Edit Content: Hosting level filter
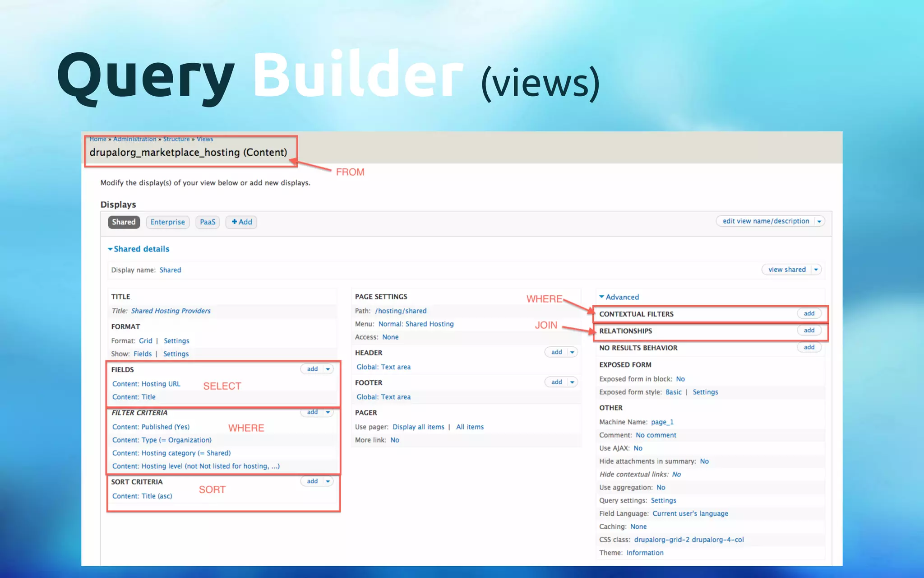The image size is (924, 578). click(196, 466)
